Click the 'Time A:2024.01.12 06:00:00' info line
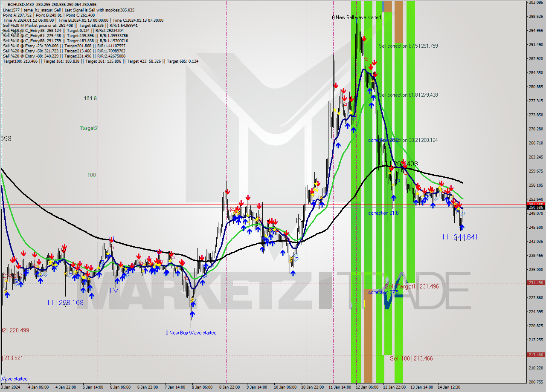 83,20
